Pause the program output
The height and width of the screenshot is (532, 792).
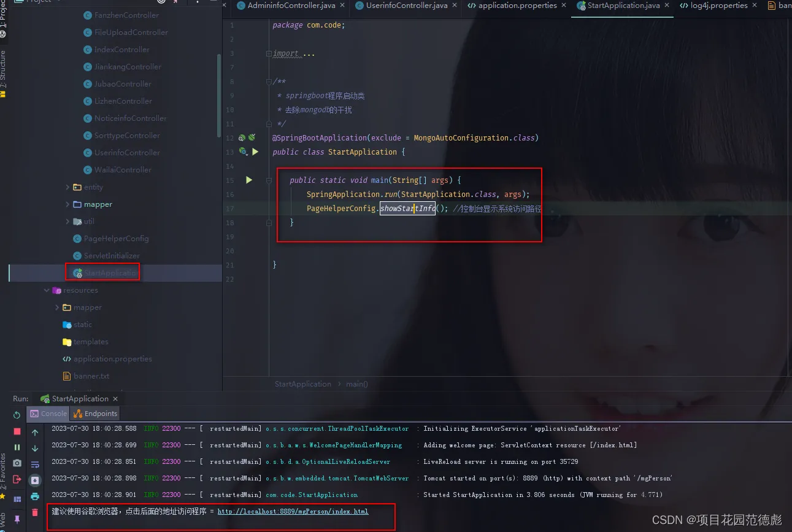pos(17,447)
